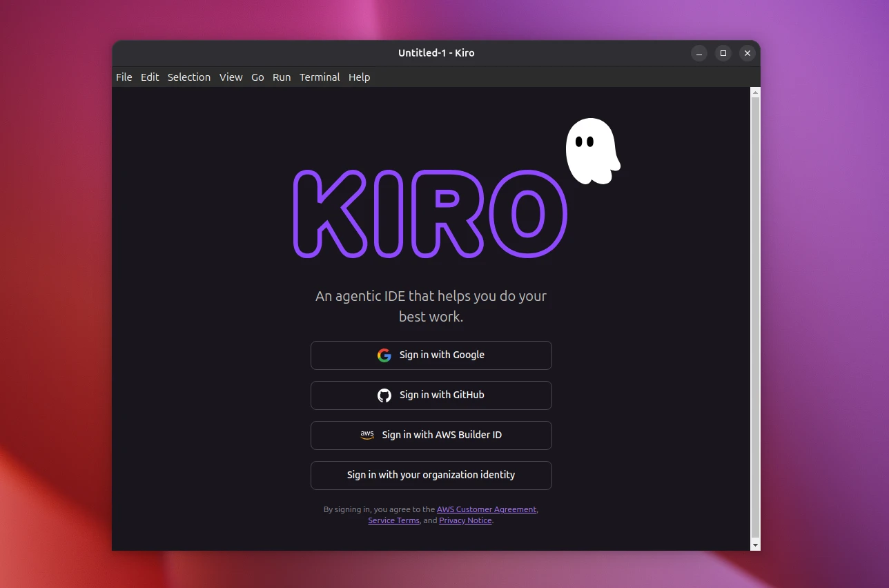Open the File menu
Screen dimensions: 889x588
click(124, 77)
